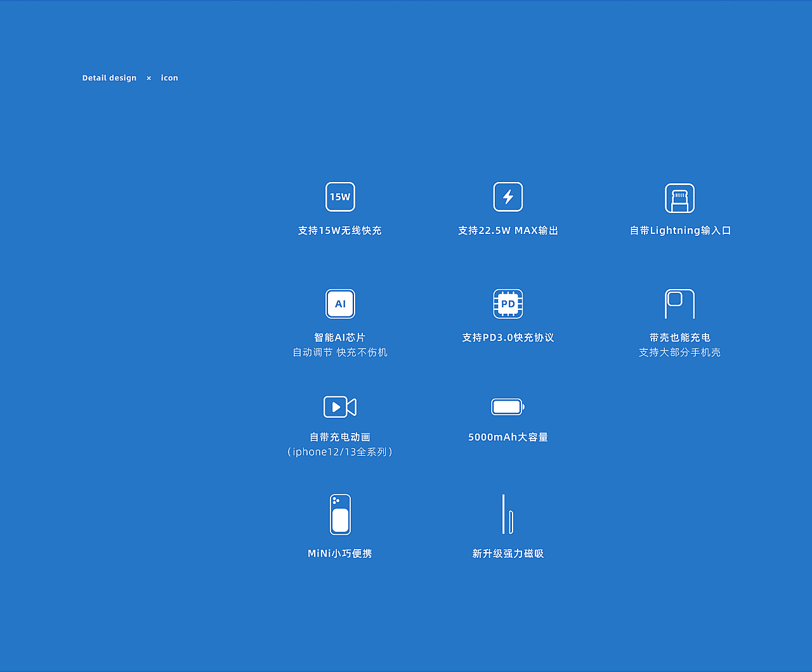Select the "支持15W无线快充" label
This screenshot has height=672, width=812.
tap(340, 231)
